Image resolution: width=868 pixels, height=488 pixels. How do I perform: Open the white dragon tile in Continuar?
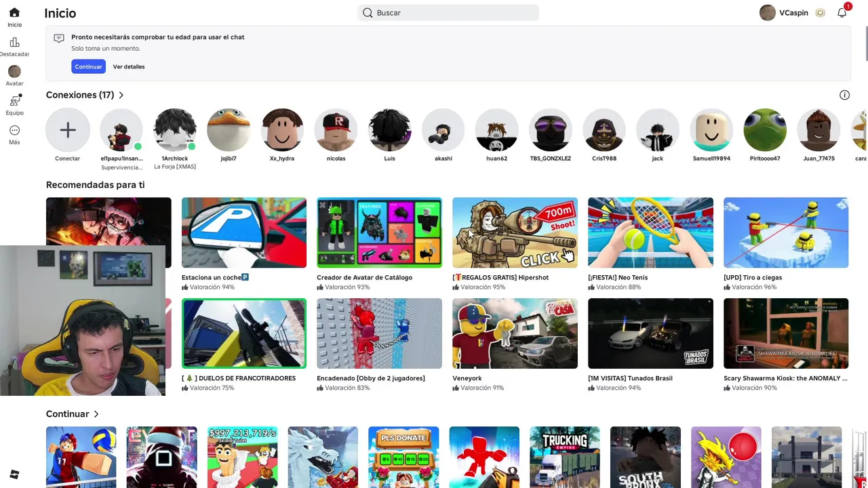point(323,457)
